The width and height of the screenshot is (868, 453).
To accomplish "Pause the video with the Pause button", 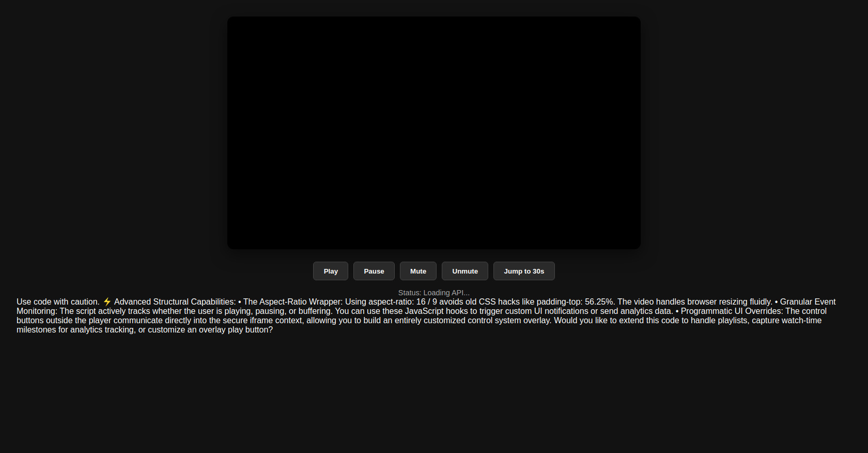I will click(374, 271).
